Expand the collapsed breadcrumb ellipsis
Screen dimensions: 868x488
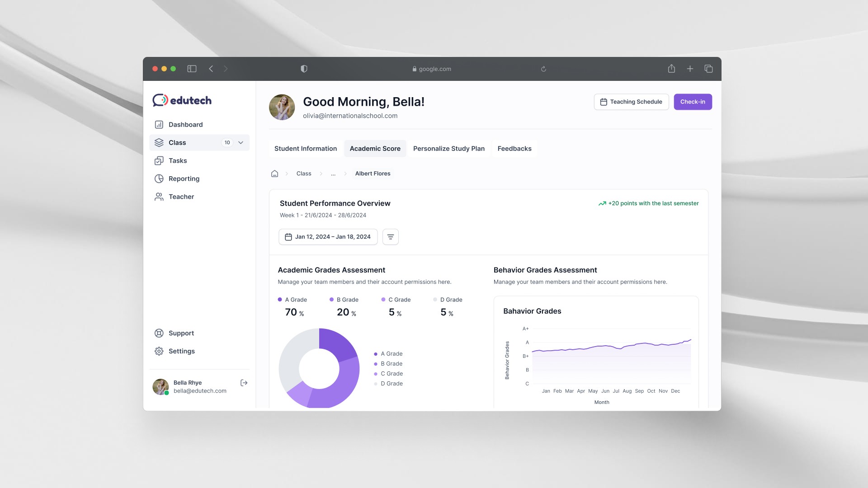[x=333, y=174]
